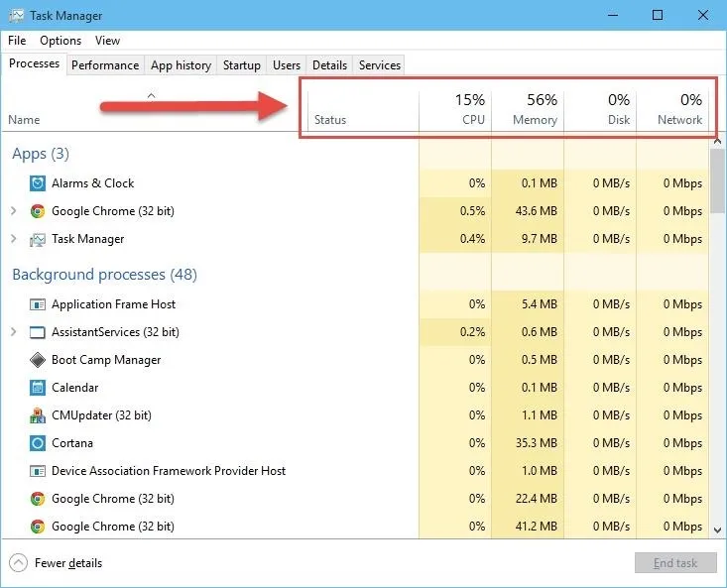Sort by the Network column header

pyautogui.click(x=672, y=110)
